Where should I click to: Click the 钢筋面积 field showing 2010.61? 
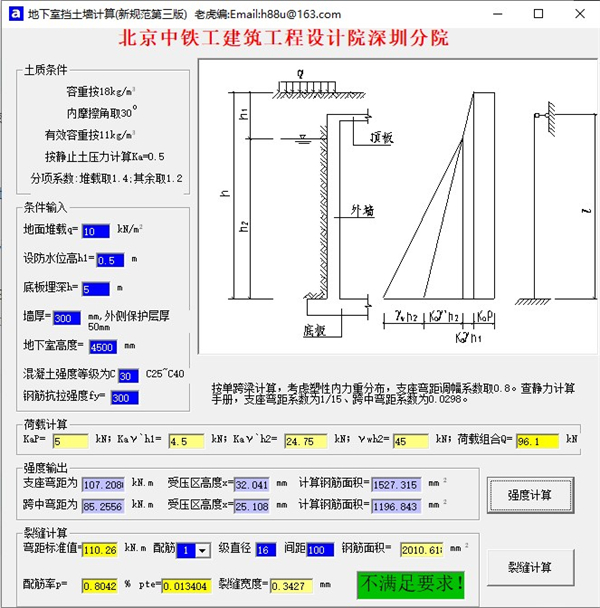click(422, 550)
